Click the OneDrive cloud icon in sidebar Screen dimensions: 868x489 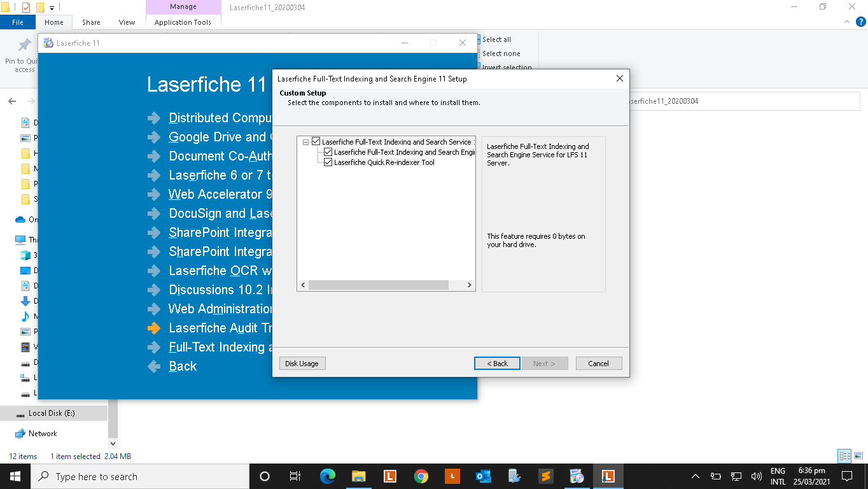20,220
